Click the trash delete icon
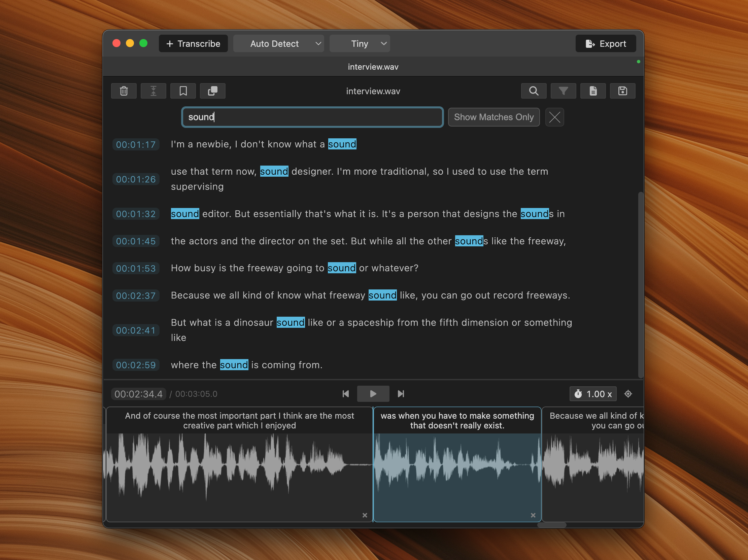This screenshot has height=560, width=748. point(124,91)
